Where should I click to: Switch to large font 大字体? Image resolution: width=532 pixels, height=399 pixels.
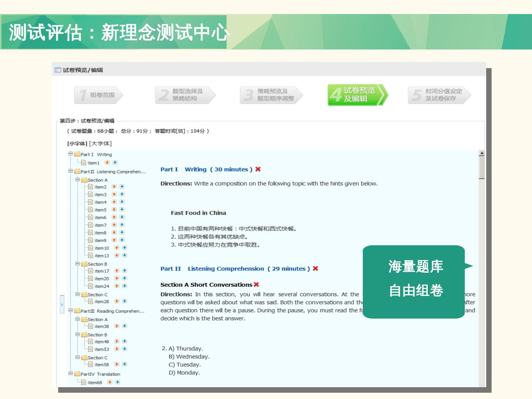(100, 143)
